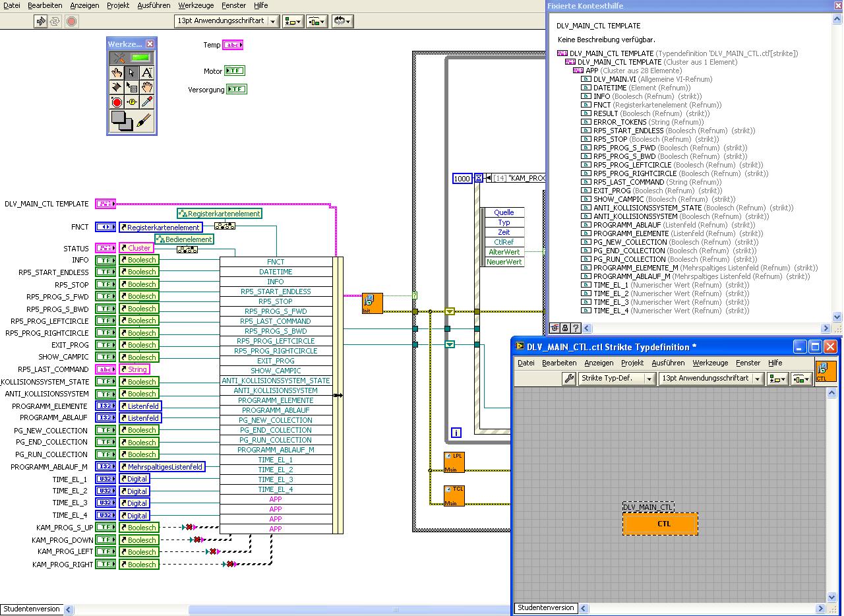Click the Init subVI node
The width and height of the screenshot is (844, 616).
[372, 303]
